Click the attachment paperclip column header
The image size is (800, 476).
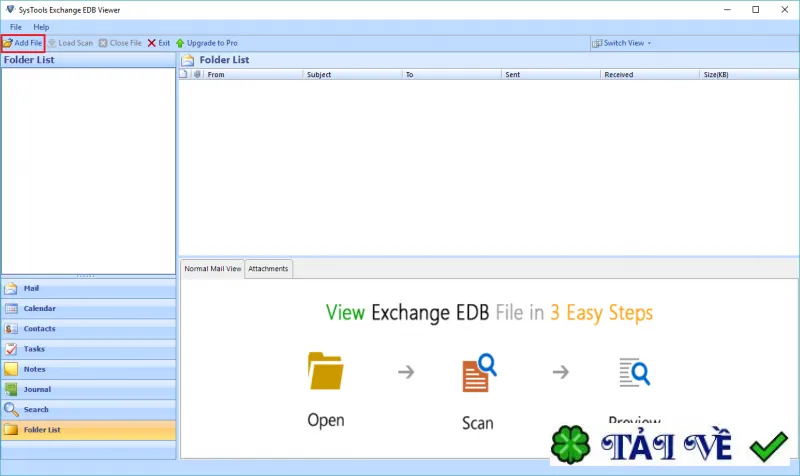tap(197, 74)
